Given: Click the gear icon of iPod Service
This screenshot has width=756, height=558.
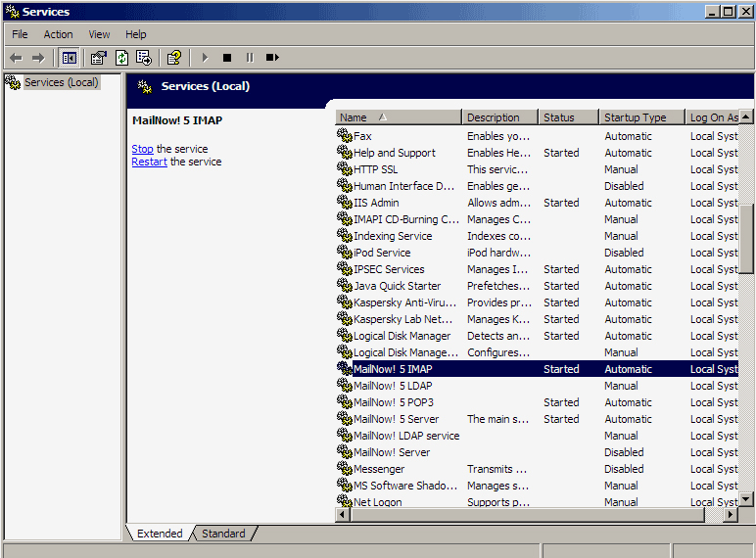Looking at the screenshot, I should tap(345, 252).
